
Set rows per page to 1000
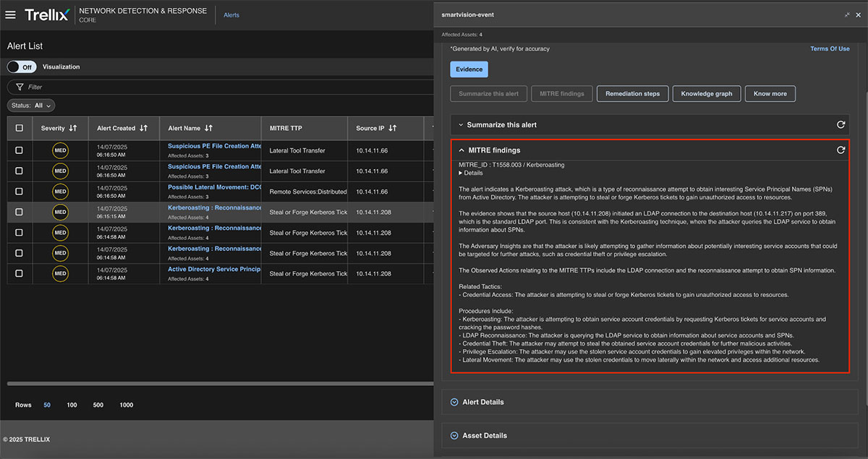[x=127, y=405]
